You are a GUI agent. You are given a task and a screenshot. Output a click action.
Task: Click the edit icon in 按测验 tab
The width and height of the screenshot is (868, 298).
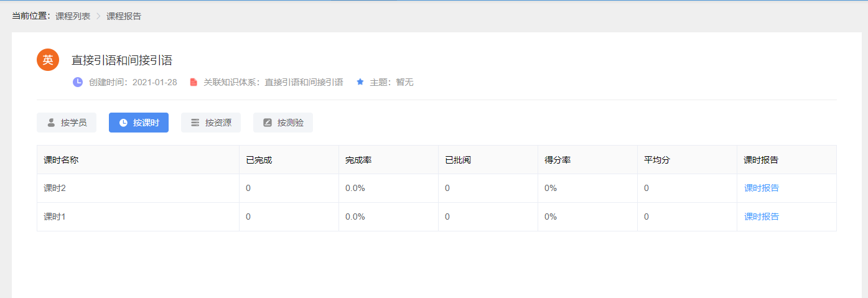268,123
